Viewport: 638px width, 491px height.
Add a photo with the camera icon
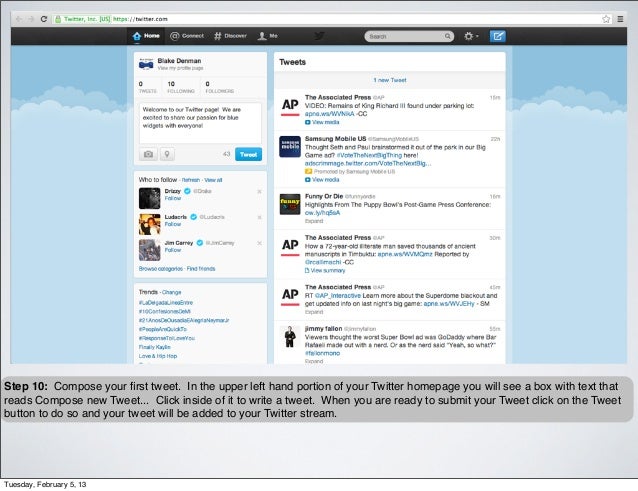click(149, 154)
